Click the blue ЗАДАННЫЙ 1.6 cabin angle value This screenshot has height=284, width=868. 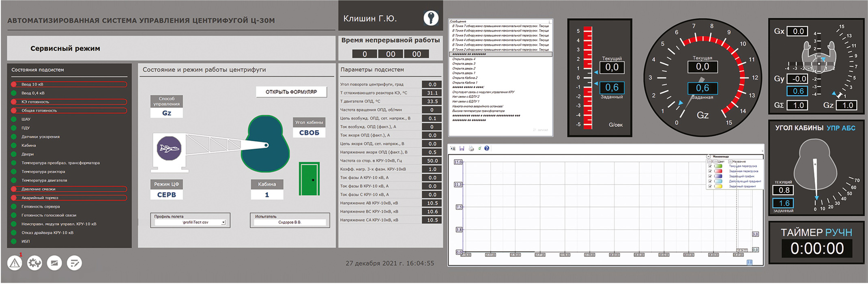coord(784,203)
